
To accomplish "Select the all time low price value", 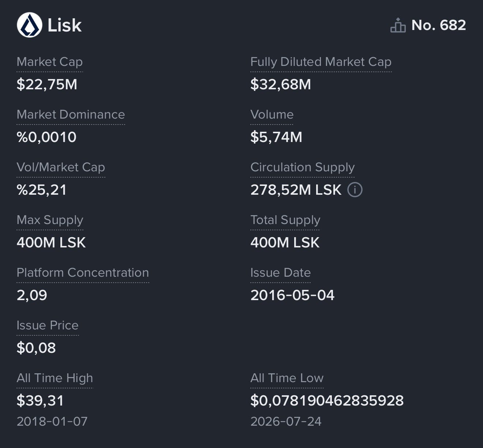I will 327,400.
